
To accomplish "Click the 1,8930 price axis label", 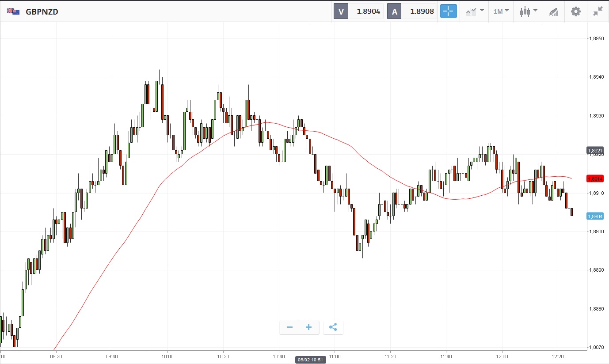I will tap(596, 116).
